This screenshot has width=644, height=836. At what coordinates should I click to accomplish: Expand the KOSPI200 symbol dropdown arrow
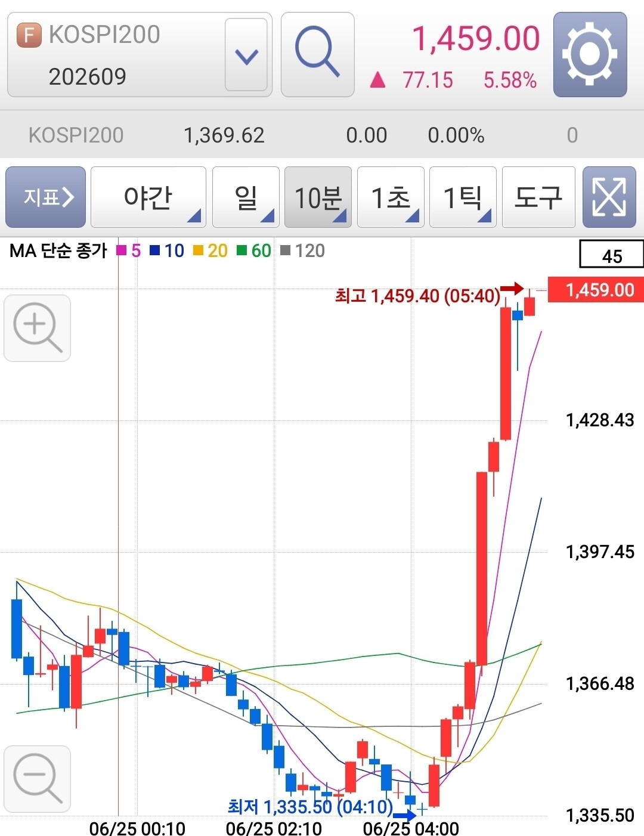246,55
